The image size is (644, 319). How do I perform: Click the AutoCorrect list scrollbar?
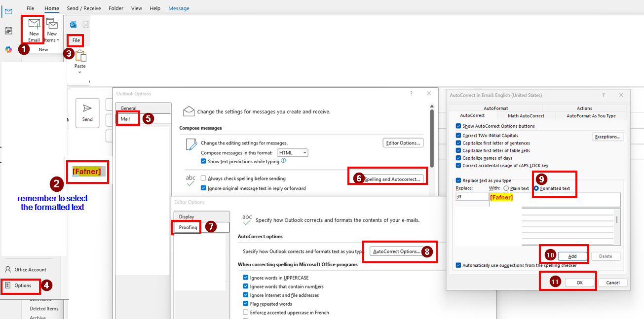coord(617,227)
